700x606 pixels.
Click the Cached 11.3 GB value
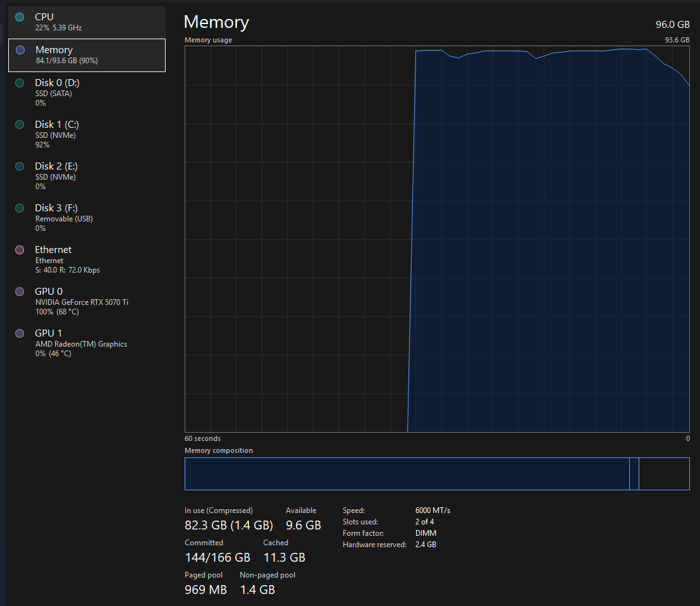(284, 557)
